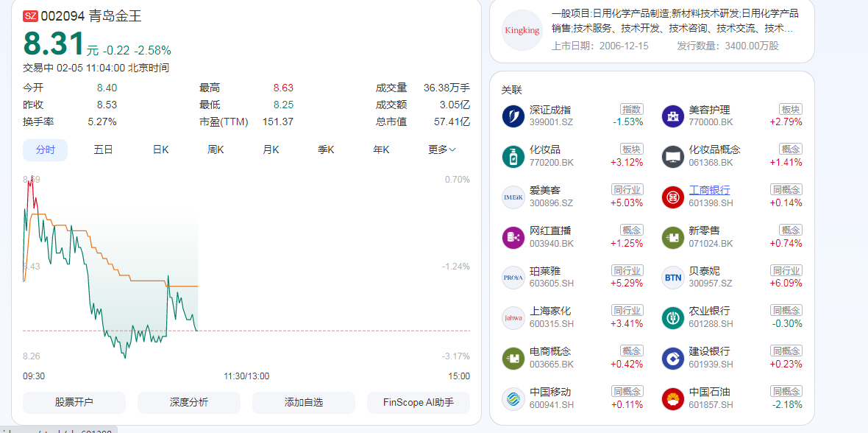The height and width of the screenshot is (433, 868).
Task: Open the 中国石油 logo icon
Action: tap(673, 399)
